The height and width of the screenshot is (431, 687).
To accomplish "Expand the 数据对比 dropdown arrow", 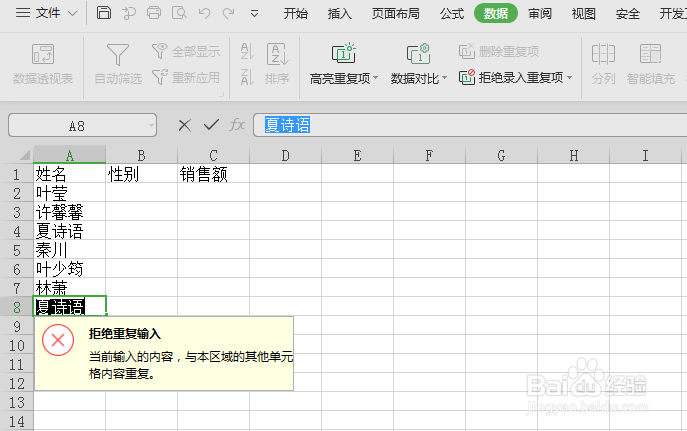I will (x=444, y=78).
